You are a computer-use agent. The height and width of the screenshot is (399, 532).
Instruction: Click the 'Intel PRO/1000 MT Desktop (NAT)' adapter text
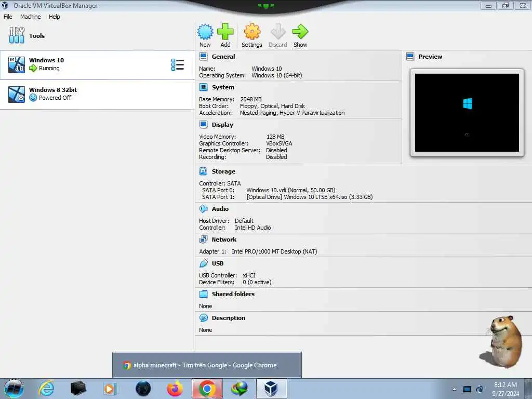274,251
